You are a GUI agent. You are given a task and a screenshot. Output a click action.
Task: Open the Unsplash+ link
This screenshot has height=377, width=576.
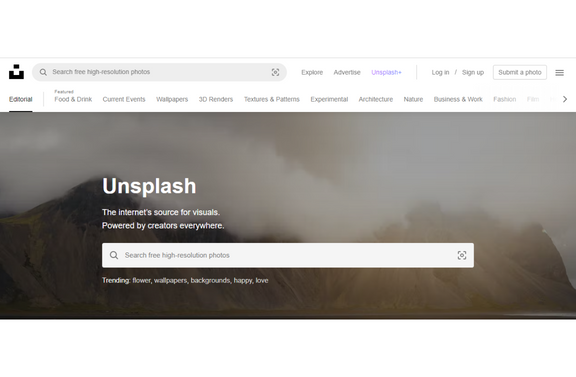[x=386, y=72]
